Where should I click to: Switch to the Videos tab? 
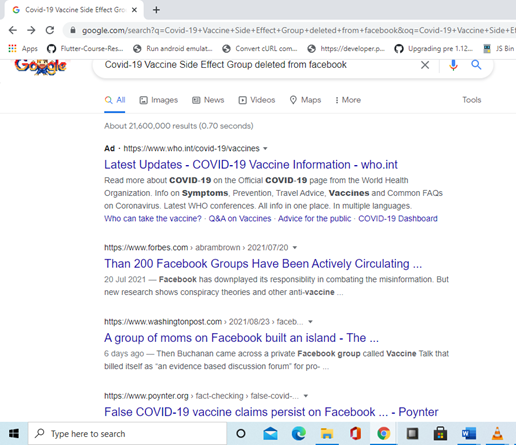coord(257,100)
